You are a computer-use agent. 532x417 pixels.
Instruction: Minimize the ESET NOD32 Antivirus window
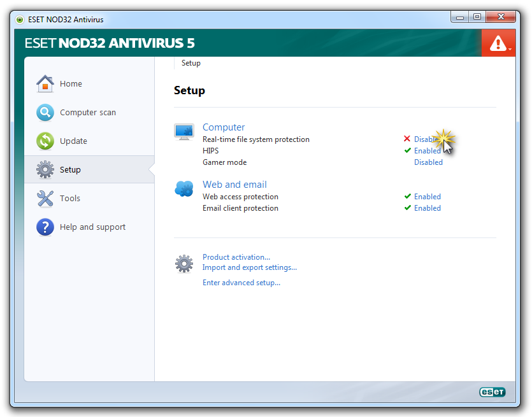point(460,17)
